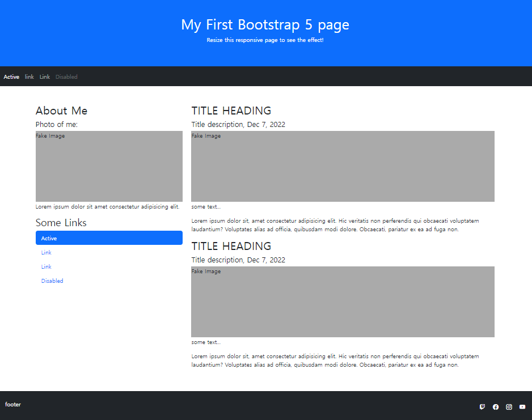Screen dimensions: 532x420
Task: Open the Twitch icon in the footer
Action: [x=482, y=406]
